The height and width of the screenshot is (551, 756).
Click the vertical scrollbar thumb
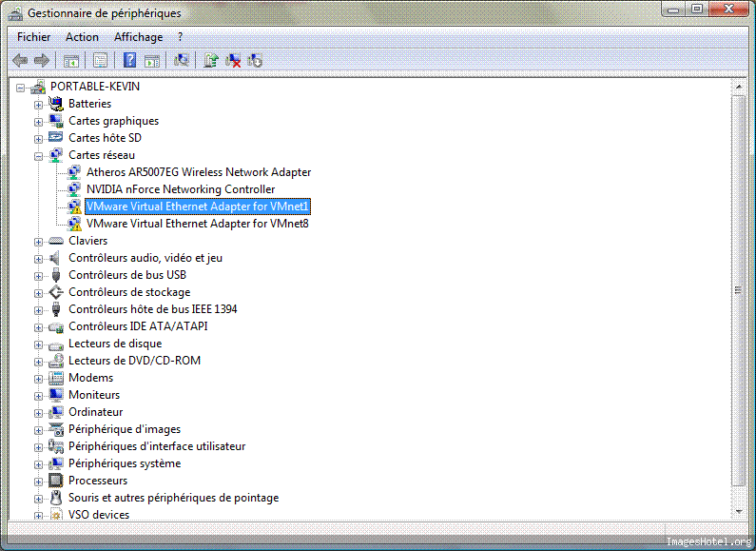tap(738, 290)
